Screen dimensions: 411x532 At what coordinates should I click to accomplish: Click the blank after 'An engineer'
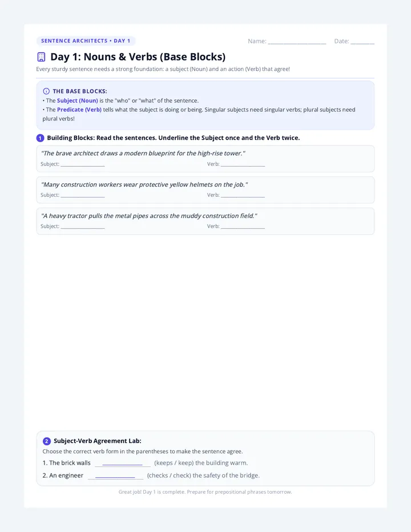point(115,475)
